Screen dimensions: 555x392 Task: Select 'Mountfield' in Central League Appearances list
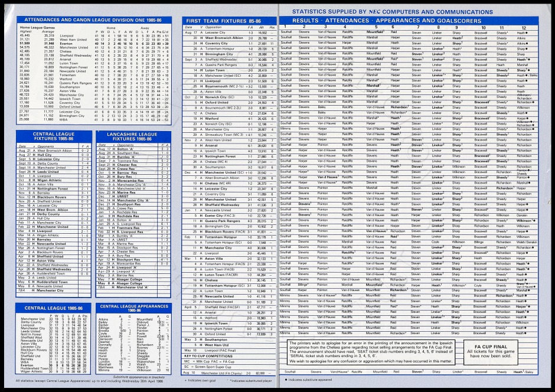click(145, 319)
